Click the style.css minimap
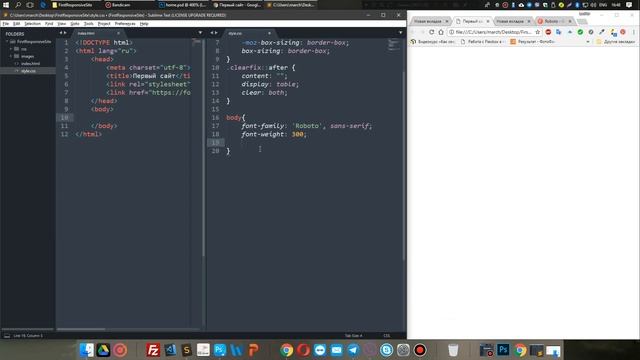The image size is (640, 360). point(393,45)
